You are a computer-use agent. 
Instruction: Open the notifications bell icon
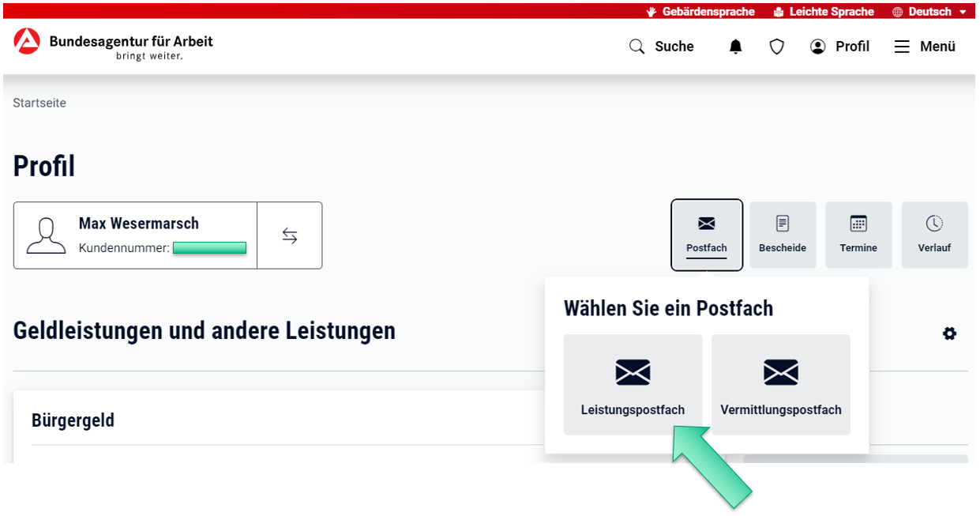tap(735, 47)
